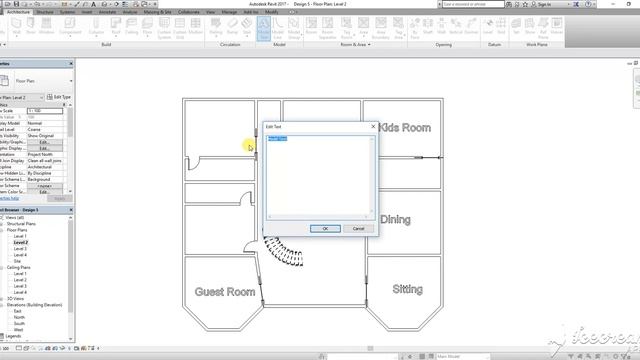Select the Column tool in ribbon
The width and height of the screenshot is (640, 360).
[96, 27]
